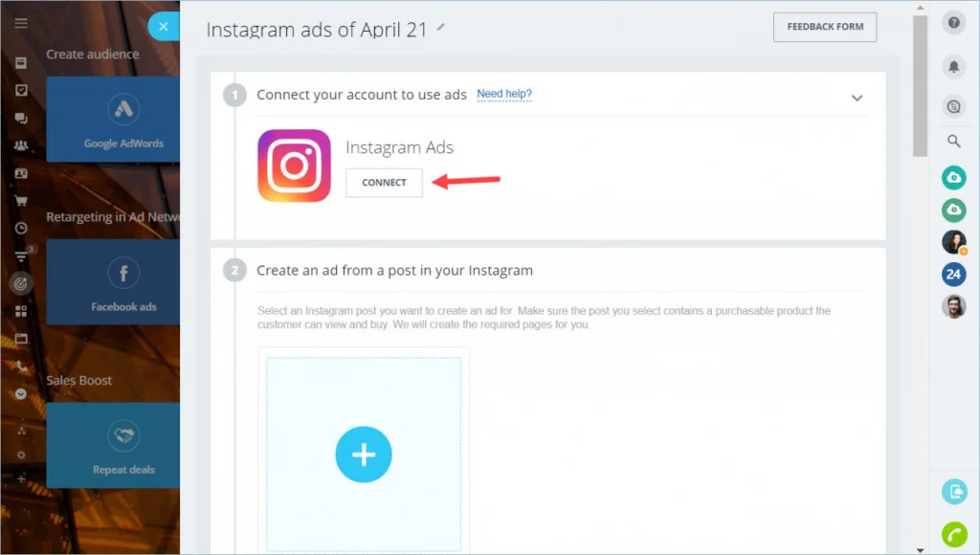Open the shopping cart sidebar icon

click(21, 201)
